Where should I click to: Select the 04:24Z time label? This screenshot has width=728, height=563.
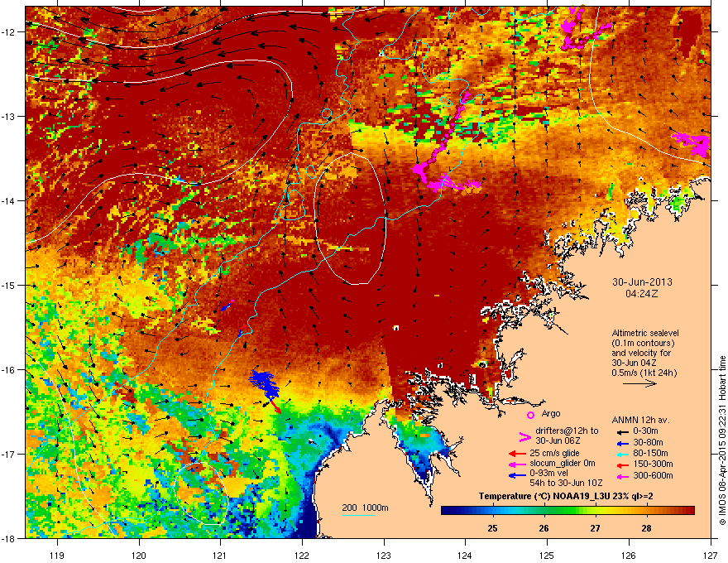(x=642, y=294)
